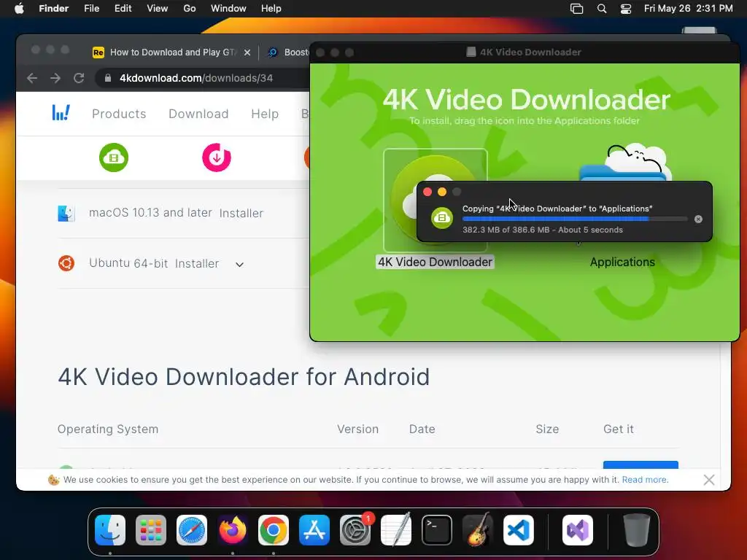
Task: Close the 'How to Download and Play' tab
Action: tap(247, 52)
